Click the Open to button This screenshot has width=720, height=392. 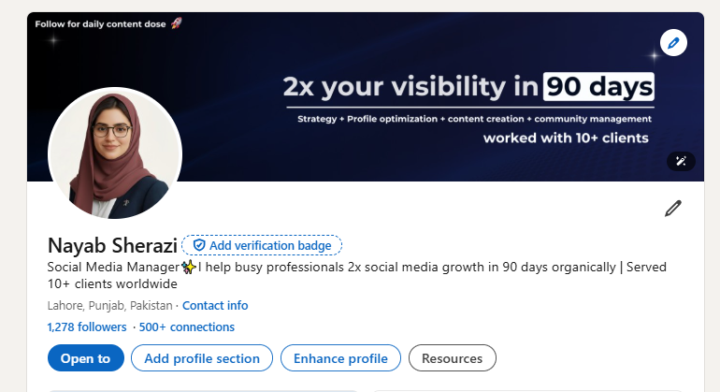(x=86, y=358)
